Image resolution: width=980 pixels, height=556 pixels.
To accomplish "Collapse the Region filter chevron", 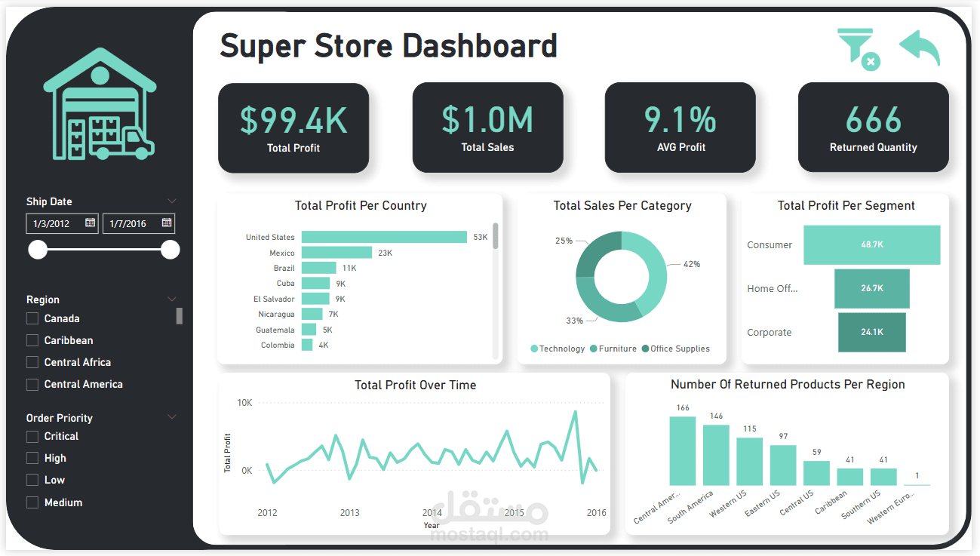I will (x=172, y=298).
